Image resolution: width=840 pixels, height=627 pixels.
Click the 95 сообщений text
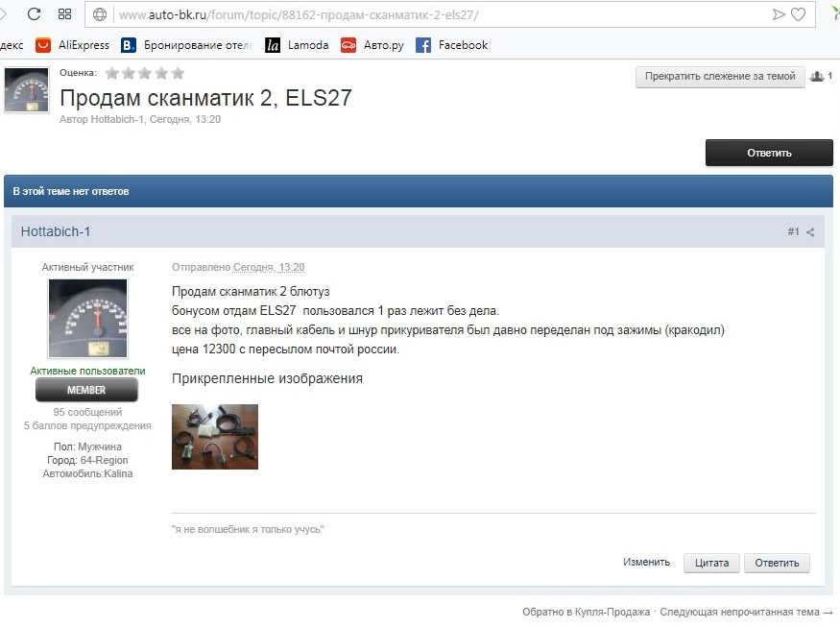point(87,412)
